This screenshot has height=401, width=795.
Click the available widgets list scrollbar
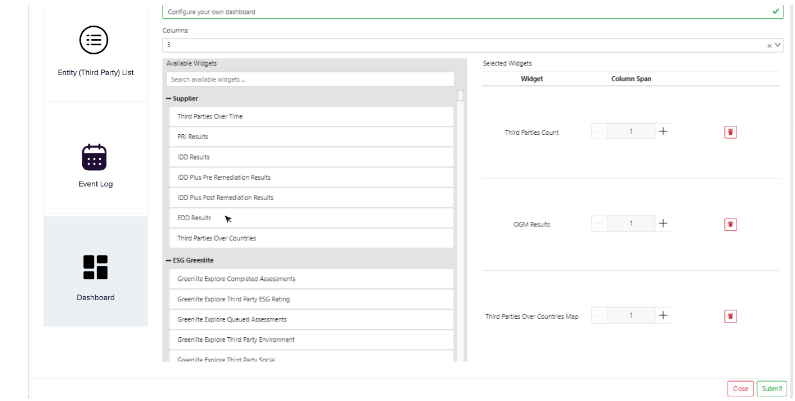460,97
